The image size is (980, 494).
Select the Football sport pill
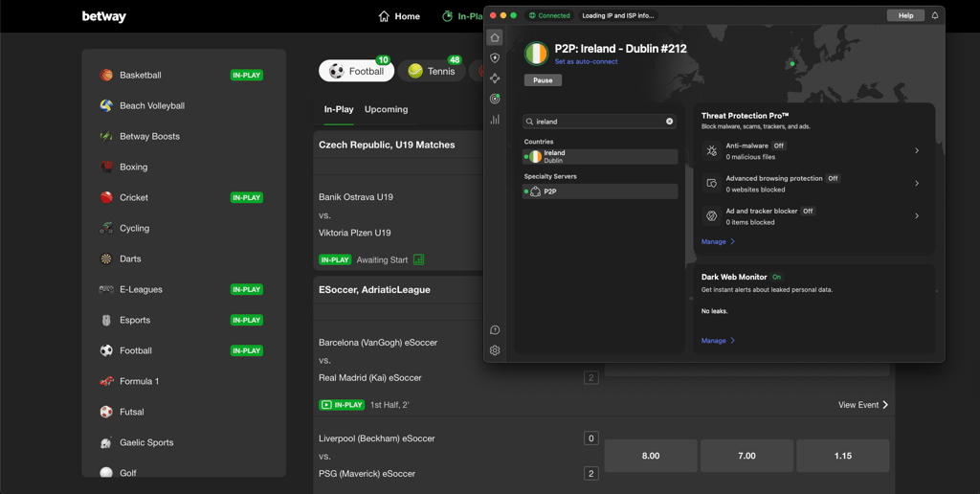[356, 71]
